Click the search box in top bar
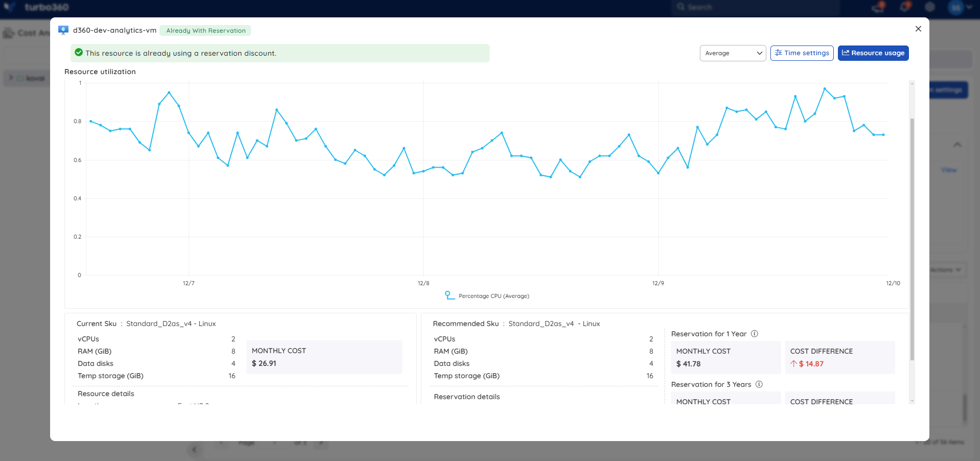The height and width of the screenshot is (461, 980). coord(755,7)
